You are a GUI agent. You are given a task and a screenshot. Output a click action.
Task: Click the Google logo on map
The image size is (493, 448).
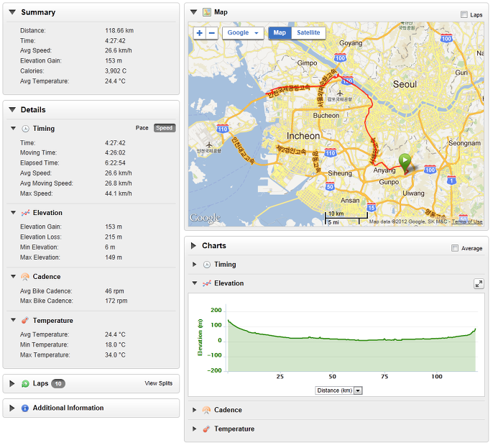click(205, 218)
